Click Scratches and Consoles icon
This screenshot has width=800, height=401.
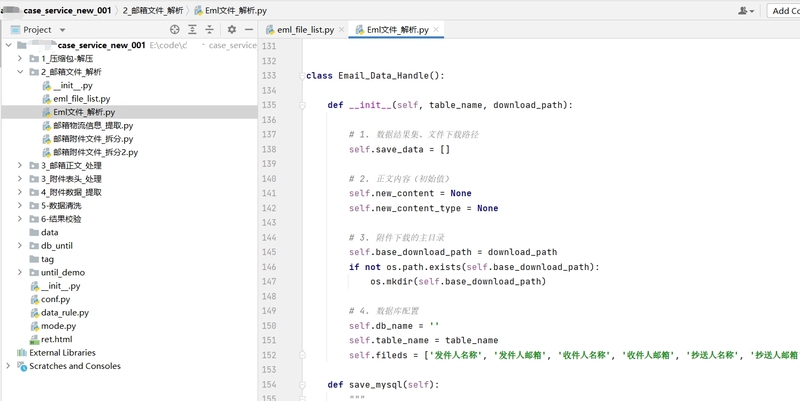(x=22, y=366)
